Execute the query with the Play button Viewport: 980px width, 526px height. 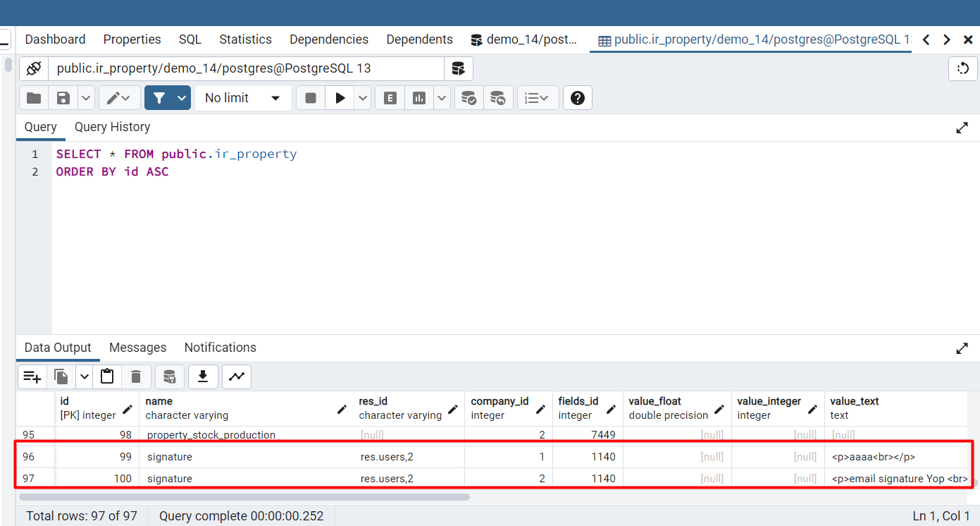tap(340, 97)
